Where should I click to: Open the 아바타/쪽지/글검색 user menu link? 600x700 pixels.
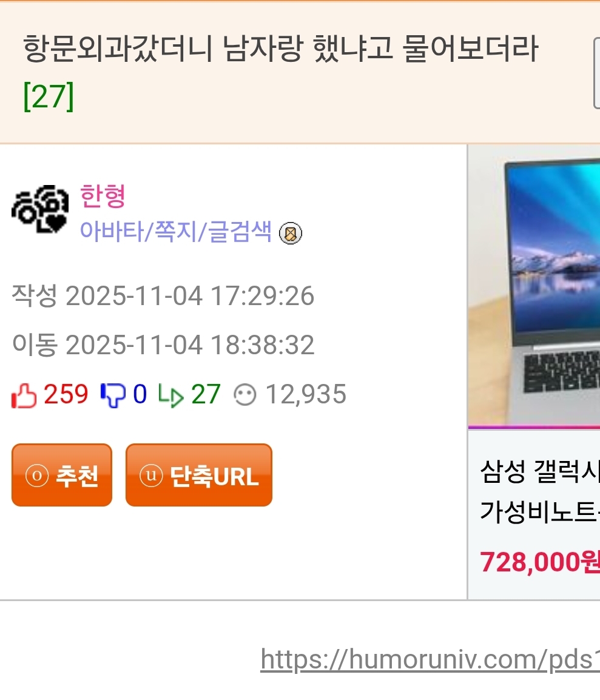[x=175, y=231]
